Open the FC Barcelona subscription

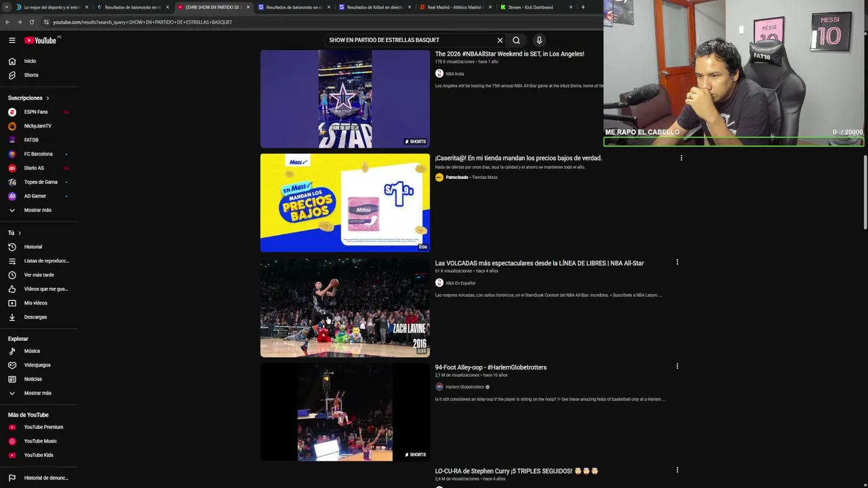[39, 154]
